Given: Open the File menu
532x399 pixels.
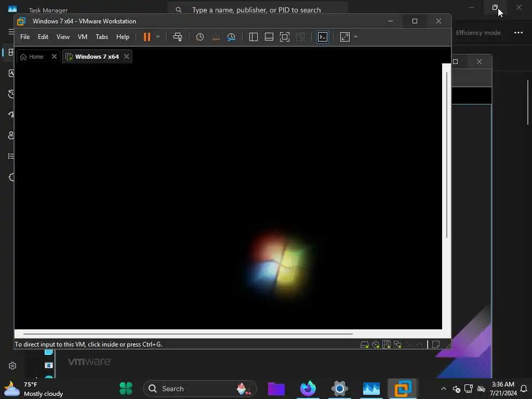Looking at the screenshot, I should coord(25,37).
